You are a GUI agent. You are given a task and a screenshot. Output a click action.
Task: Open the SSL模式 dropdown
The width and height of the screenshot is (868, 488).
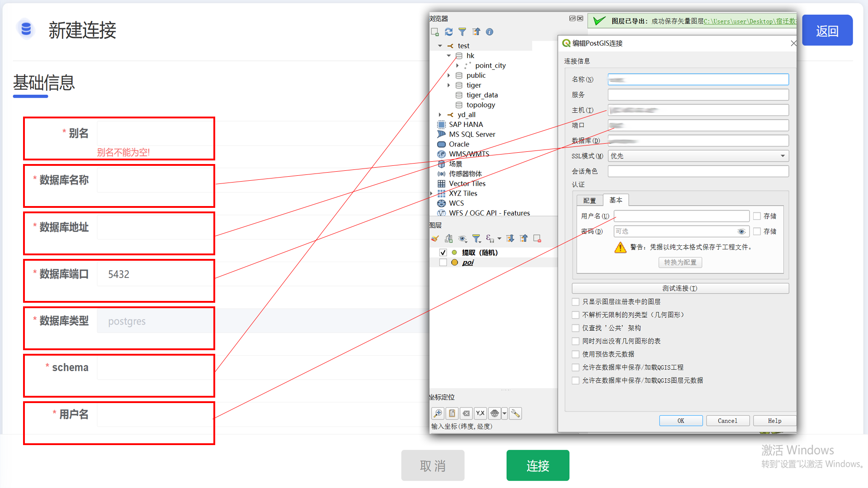coord(698,156)
